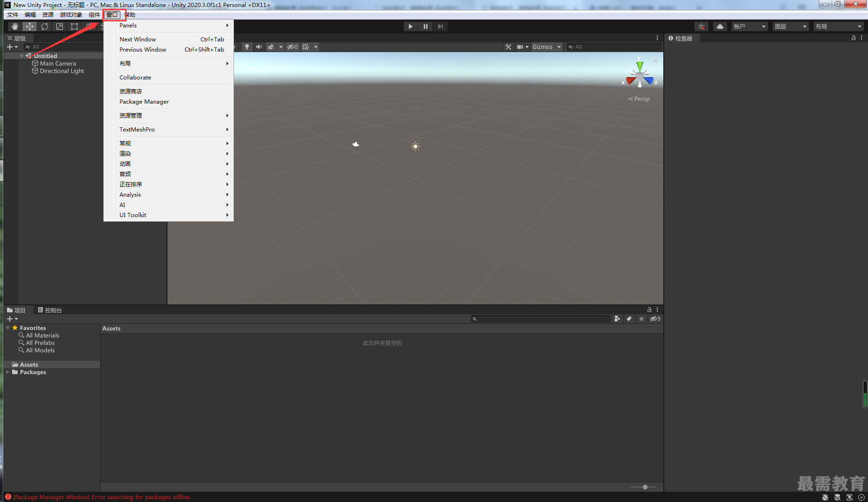The width and height of the screenshot is (868, 502).
Task: Collapse the Untitled scene
Action: (21, 56)
